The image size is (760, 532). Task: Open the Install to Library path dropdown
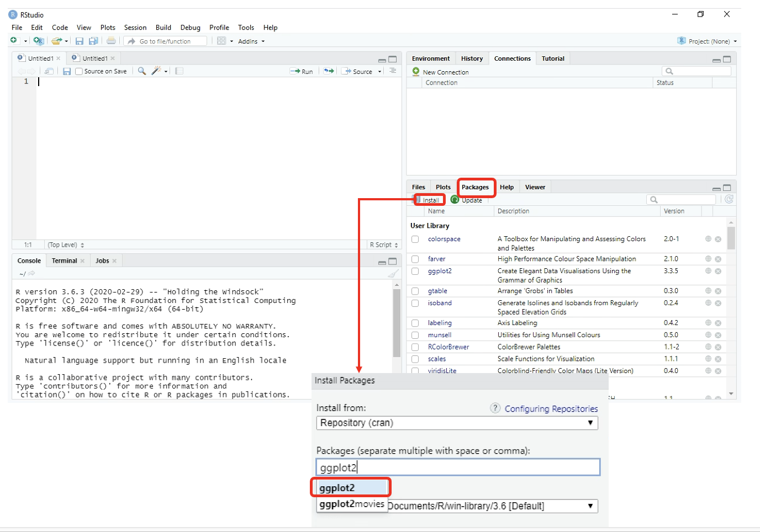tap(493, 506)
